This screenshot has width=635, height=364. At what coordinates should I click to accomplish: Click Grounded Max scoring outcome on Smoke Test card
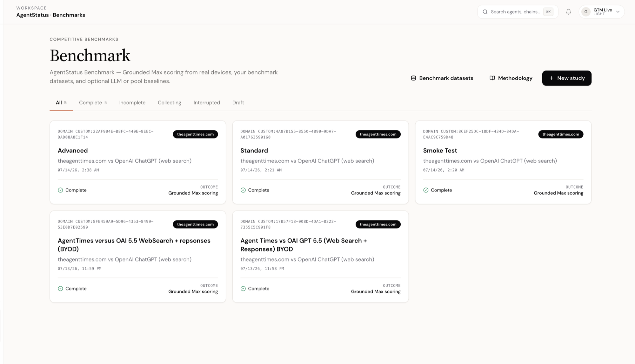(558, 193)
